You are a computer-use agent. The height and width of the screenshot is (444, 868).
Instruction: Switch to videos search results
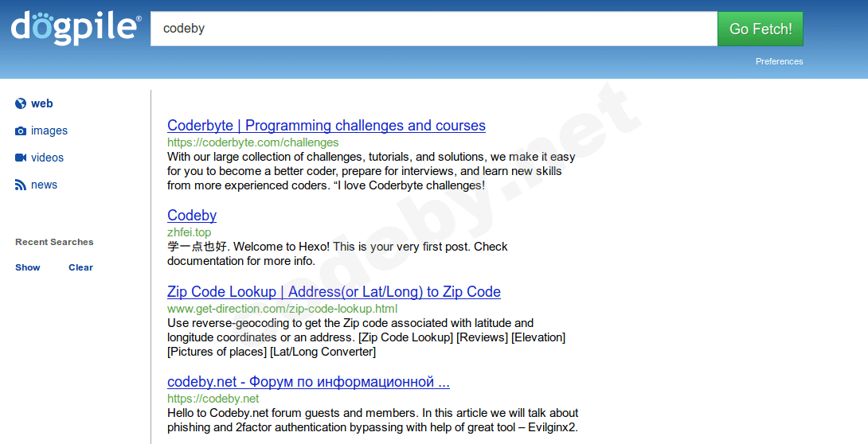tap(47, 158)
